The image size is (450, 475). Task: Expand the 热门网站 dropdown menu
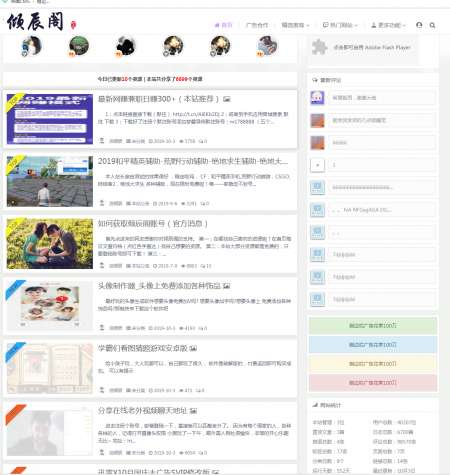pos(340,25)
